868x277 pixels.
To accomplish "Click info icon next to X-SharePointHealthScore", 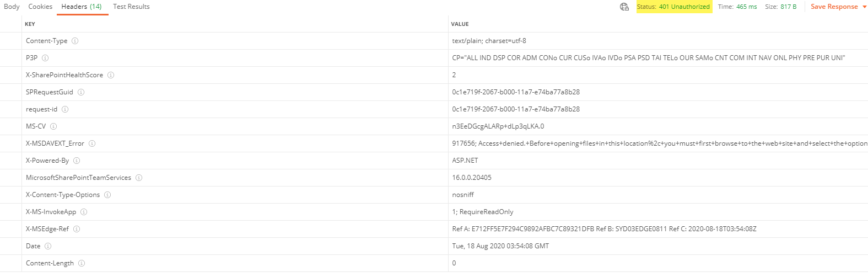I will 111,75.
